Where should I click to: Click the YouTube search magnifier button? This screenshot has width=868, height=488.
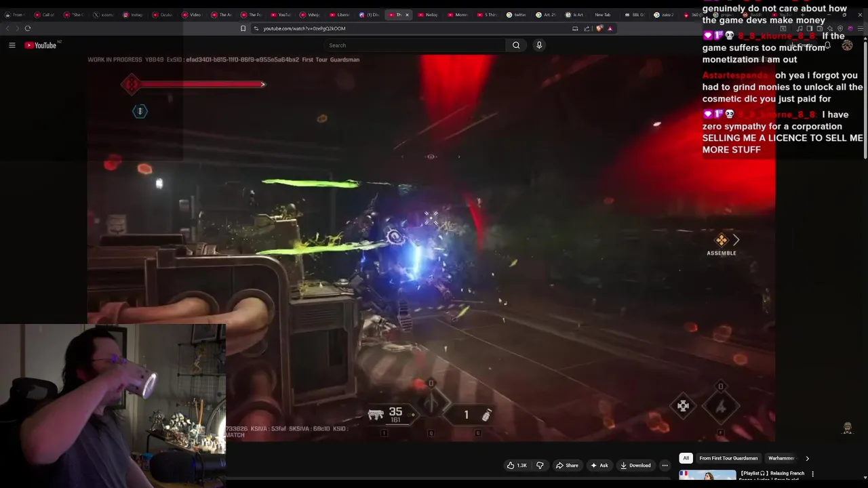coord(516,45)
